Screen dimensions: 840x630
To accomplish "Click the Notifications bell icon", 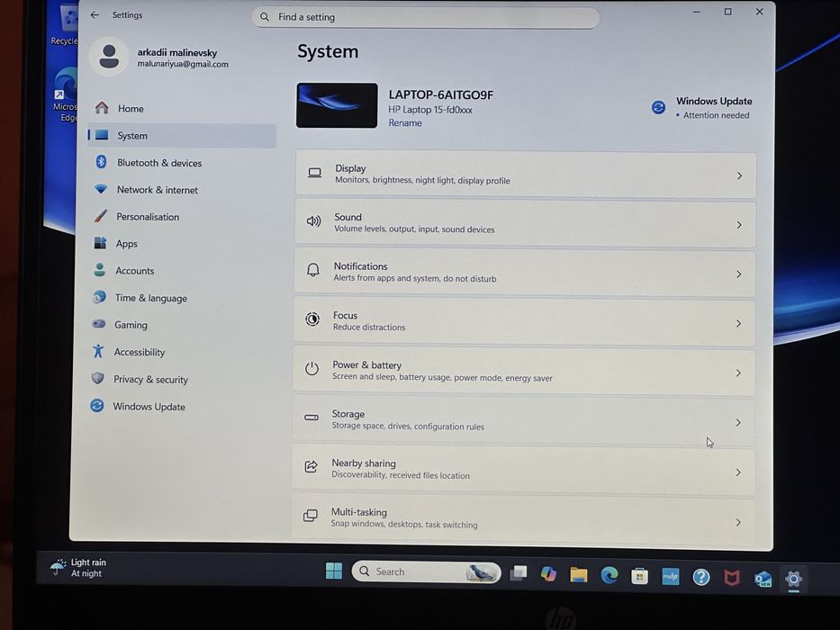I will 312,269.
